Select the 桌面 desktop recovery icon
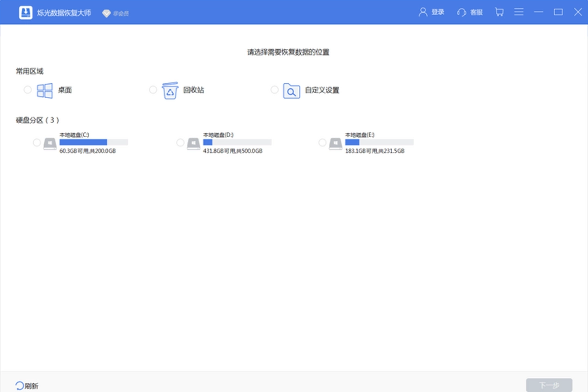Screen dimensions: 588x392 [x=44, y=89]
